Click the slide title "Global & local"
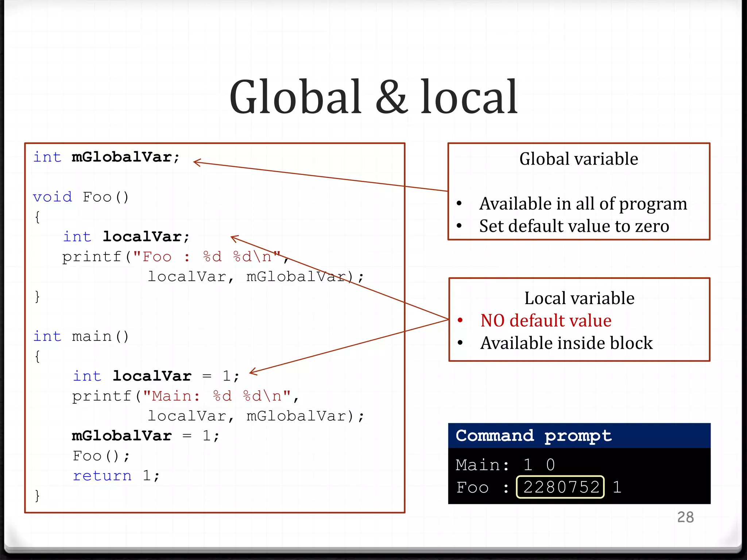The width and height of the screenshot is (747, 560). tap(373, 97)
